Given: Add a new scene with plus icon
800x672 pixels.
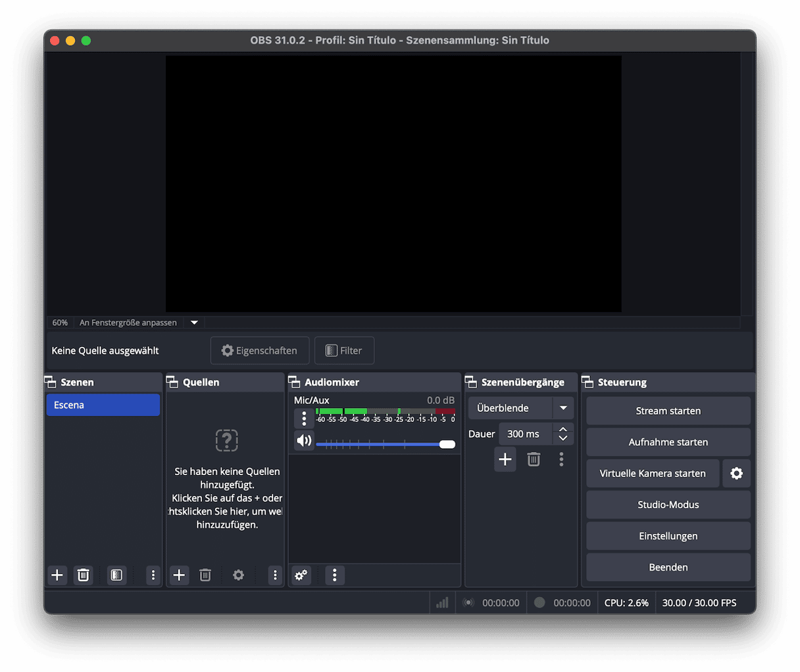Looking at the screenshot, I should (x=57, y=575).
